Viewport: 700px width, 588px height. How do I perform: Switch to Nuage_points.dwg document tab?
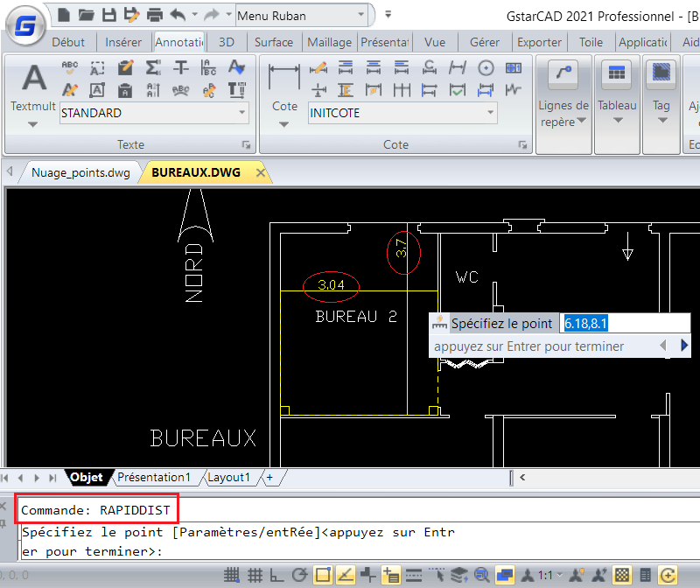80,172
